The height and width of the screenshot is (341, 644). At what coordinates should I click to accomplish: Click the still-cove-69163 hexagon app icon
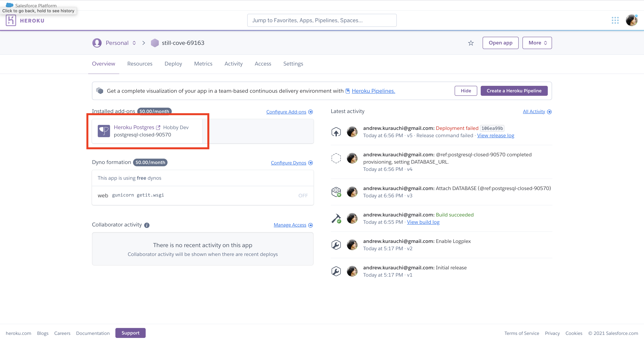[x=155, y=43]
